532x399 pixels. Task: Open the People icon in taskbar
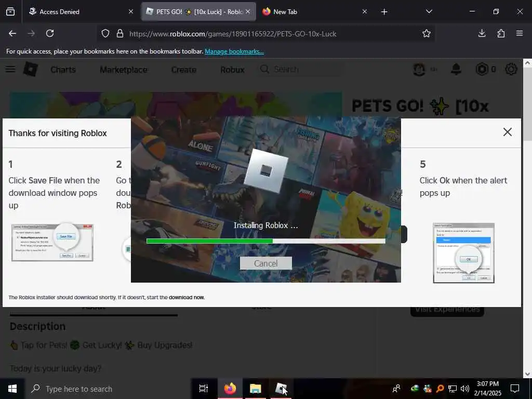[x=396, y=389]
